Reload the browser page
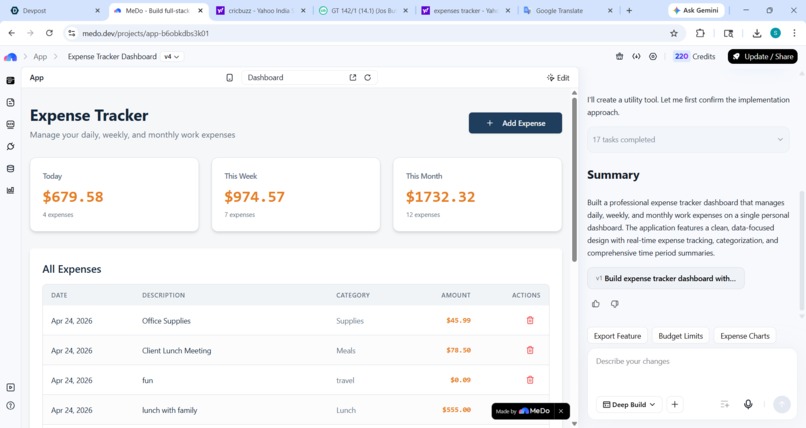This screenshot has height=428, width=806. [x=49, y=33]
